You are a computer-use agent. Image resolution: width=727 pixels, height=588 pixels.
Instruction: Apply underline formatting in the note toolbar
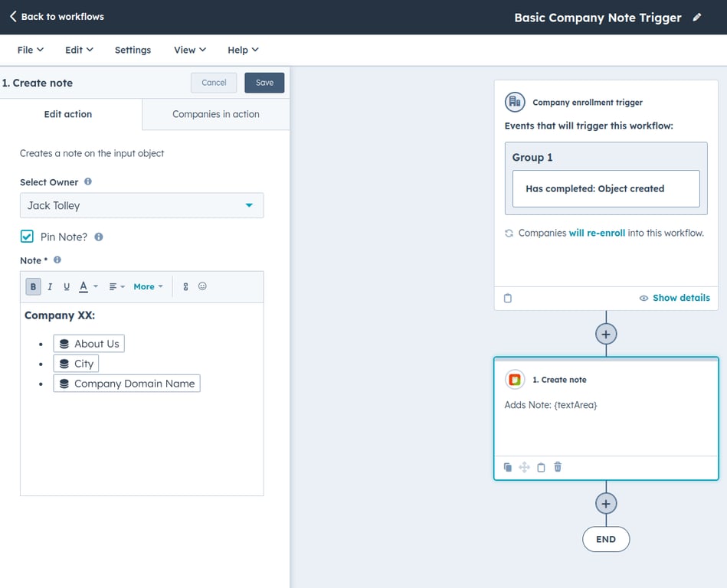tap(67, 286)
